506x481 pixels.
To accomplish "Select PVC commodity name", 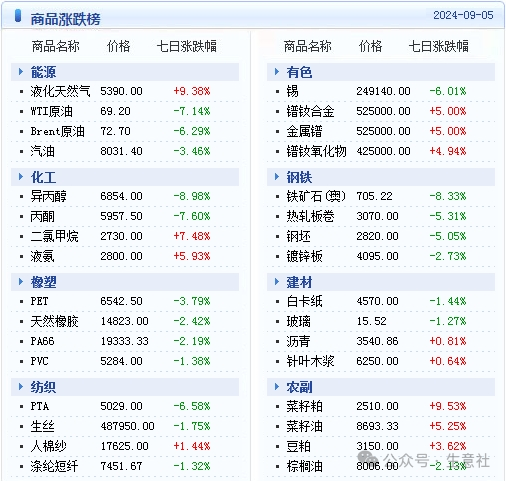I will [x=39, y=361].
